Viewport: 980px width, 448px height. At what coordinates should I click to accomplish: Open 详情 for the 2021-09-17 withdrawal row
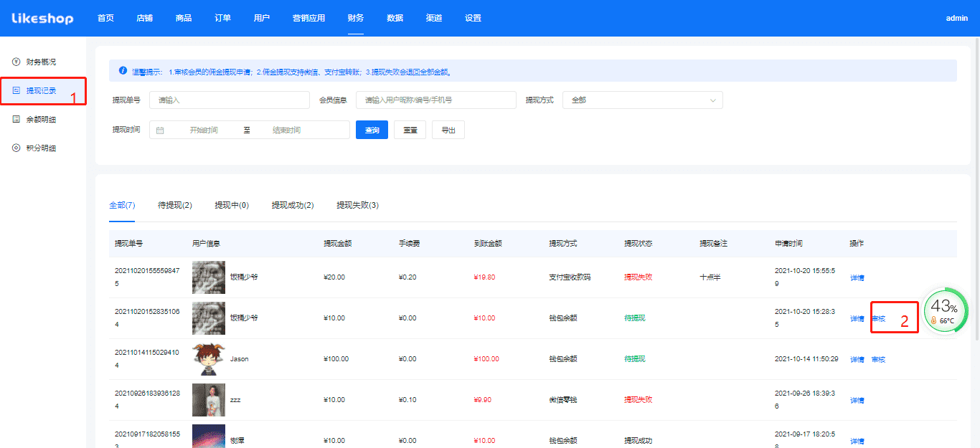tap(857, 441)
